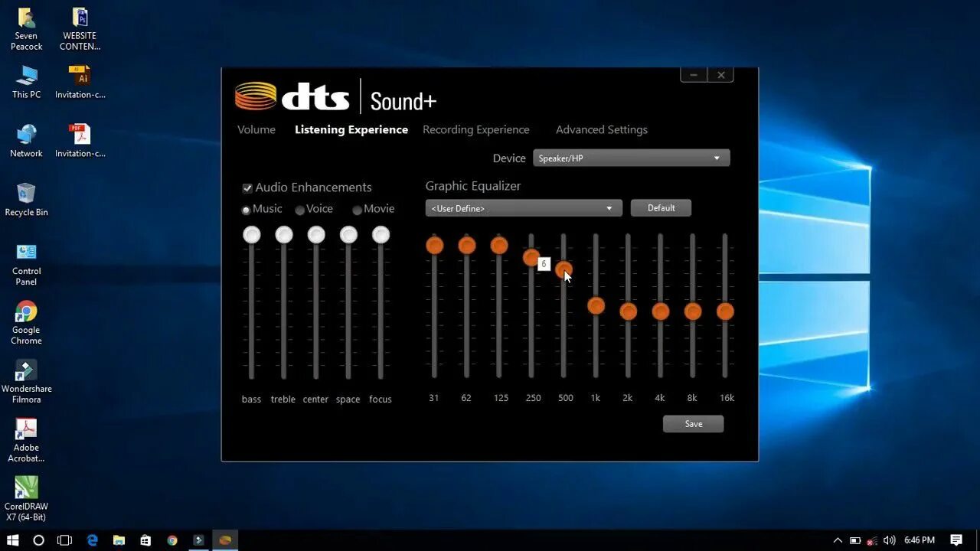Select the WEBSITE CONTEN... Photoshop file icon

80,29
